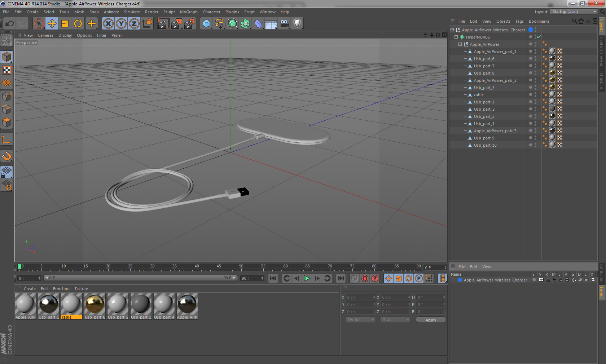Open Material Manager Create menu

pyautogui.click(x=30, y=289)
